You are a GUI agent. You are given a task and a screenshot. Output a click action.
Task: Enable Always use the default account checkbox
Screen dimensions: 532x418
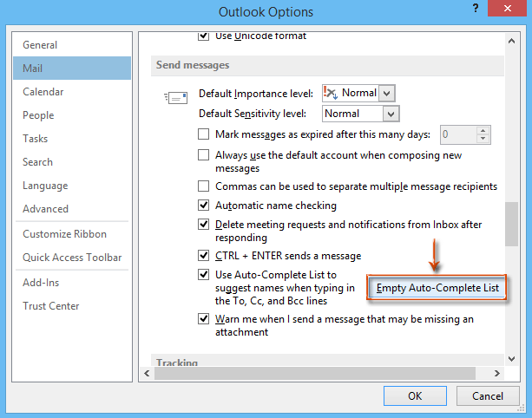coord(203,155)
